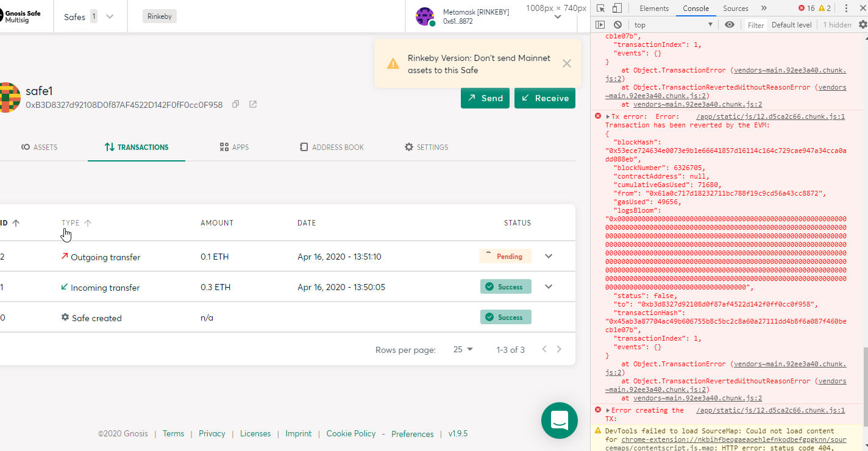Expand the Incoming transfer row

[x=549, y=287]
